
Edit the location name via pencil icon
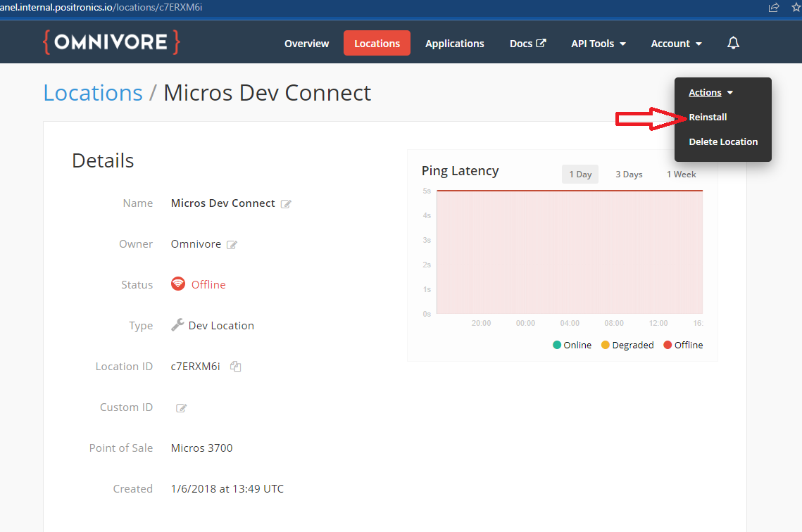pyautogui.click(x=286, y=203)
